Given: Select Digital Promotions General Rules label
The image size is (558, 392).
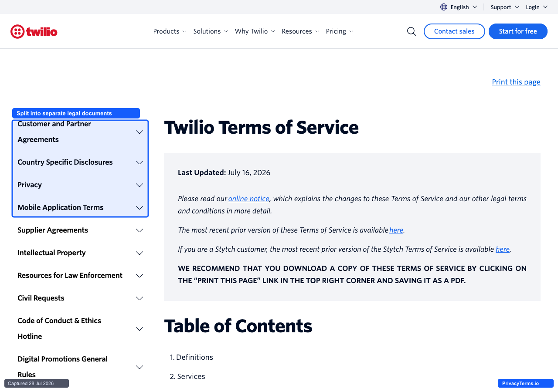Looking at the screenshot, I should point(62,367).
